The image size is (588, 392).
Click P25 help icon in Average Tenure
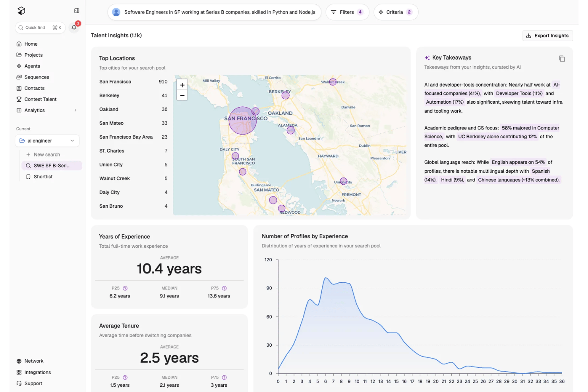pos(125,378)
